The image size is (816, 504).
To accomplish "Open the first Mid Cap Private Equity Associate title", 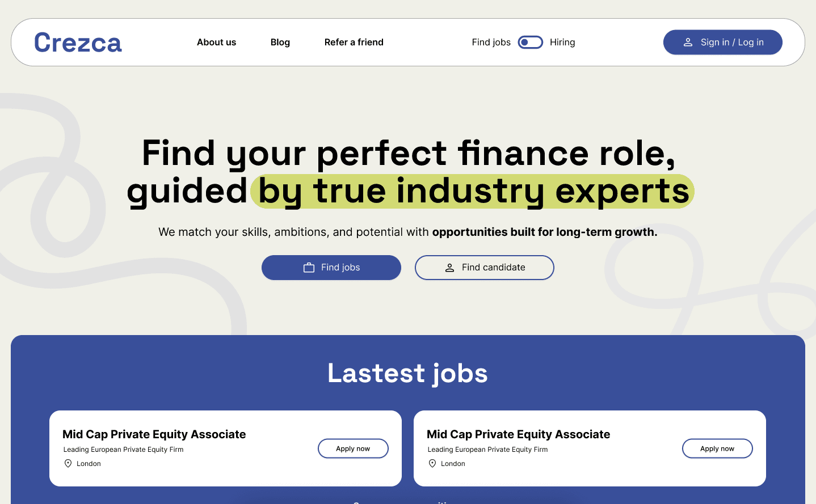I will click(x=154, y=434).
